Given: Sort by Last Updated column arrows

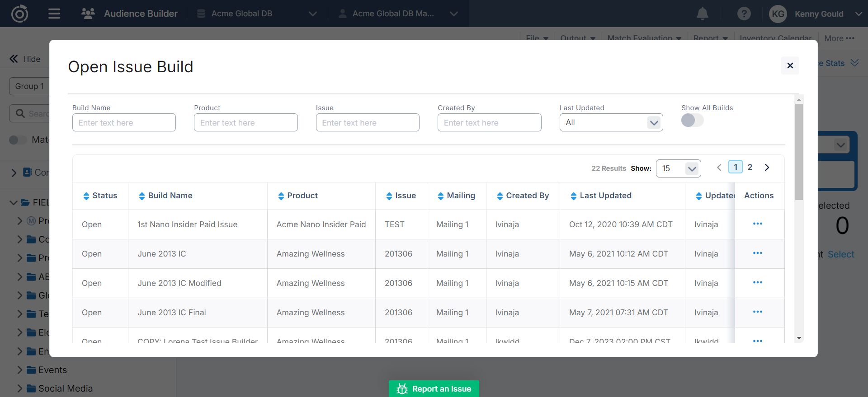Looking at the screenshot, I should point(573,196).
